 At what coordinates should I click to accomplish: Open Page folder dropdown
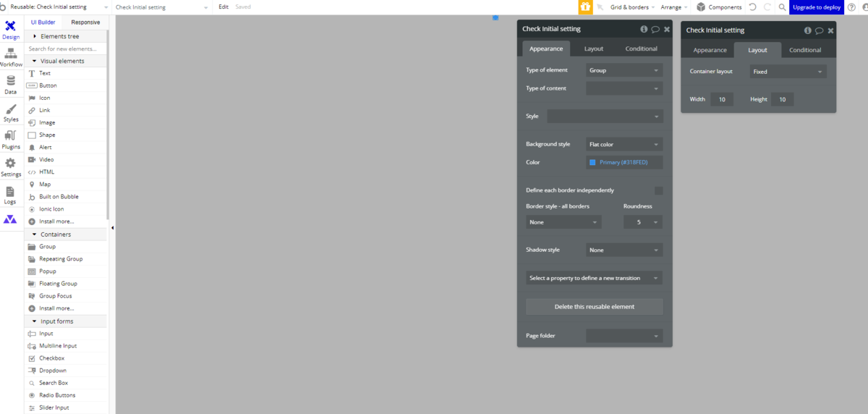(x=624, y=336)
